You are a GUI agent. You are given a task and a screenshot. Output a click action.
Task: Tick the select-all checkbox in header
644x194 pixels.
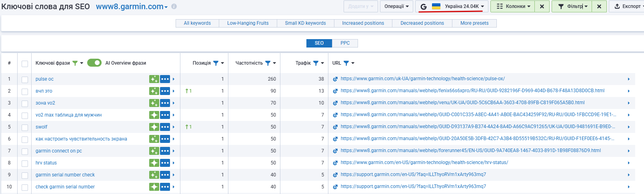coord(25,64)
